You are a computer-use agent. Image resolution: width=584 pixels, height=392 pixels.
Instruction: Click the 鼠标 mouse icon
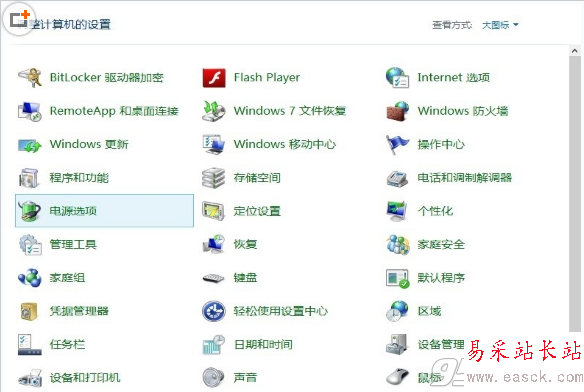pos(397,377)
